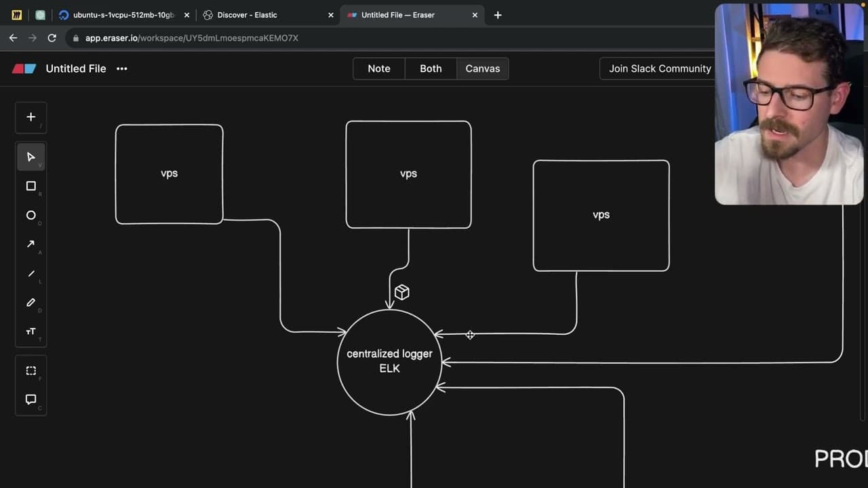This screenshot has height=488, width=868.
Task: Switch to Both view mode
Action: tap(431, 68)
